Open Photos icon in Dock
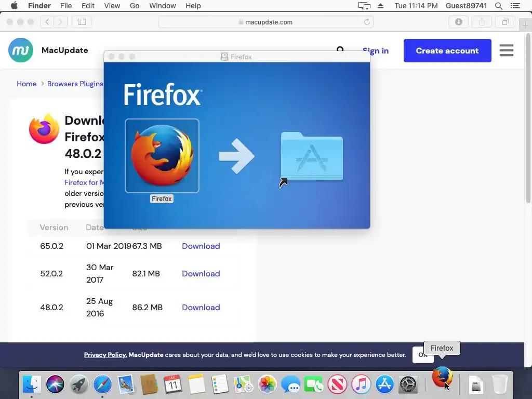The image size is (532, 399). pyautogui.click(x=267, y=384)
